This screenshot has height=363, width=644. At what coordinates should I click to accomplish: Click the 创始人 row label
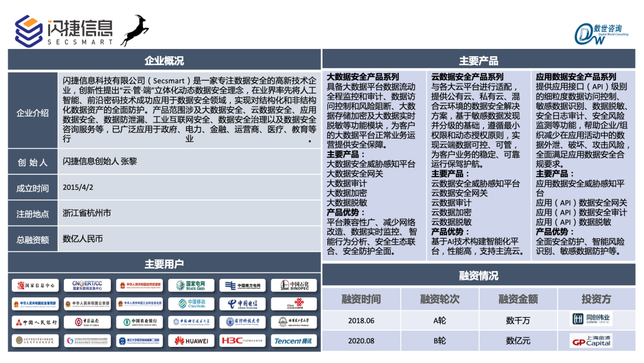coord(33,162)
